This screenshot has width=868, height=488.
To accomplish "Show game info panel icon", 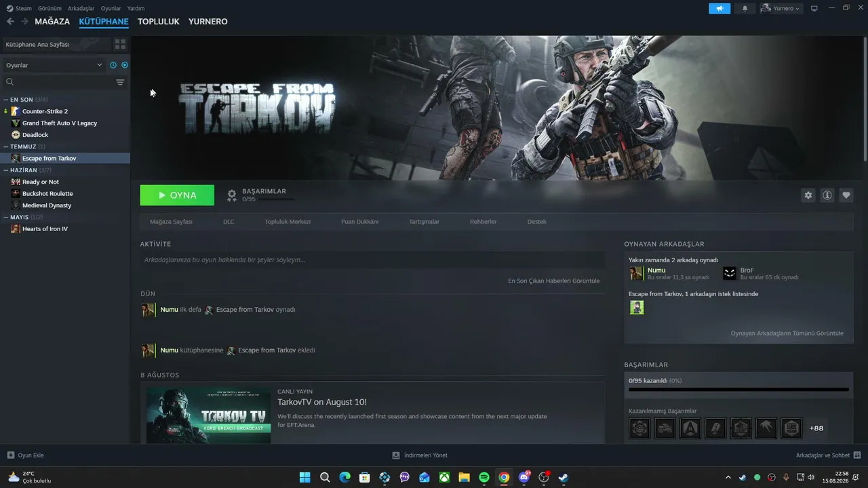I will [x=827, y=195].
